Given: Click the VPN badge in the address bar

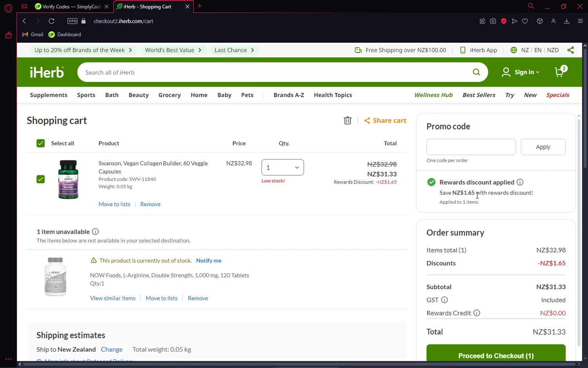Looking at the screenshot, I should point(73,21).
